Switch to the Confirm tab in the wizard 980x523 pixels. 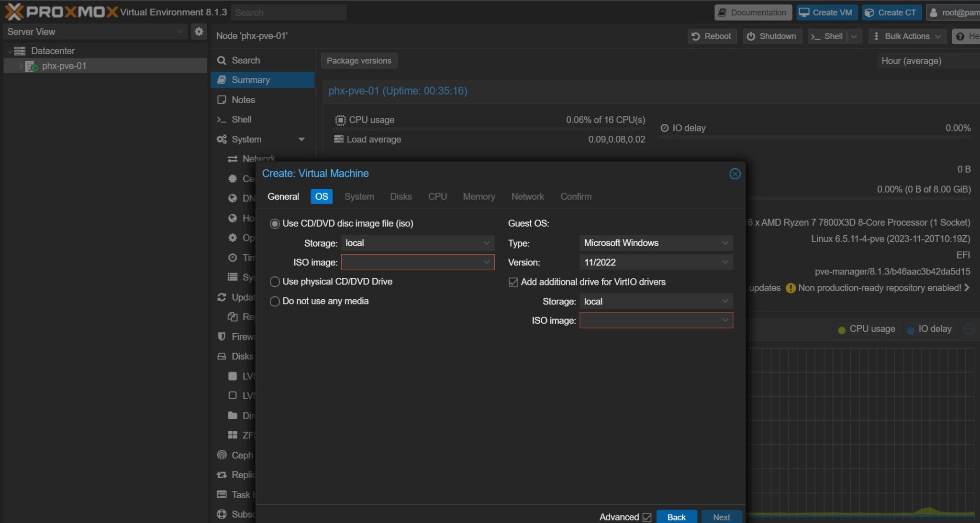576,196
